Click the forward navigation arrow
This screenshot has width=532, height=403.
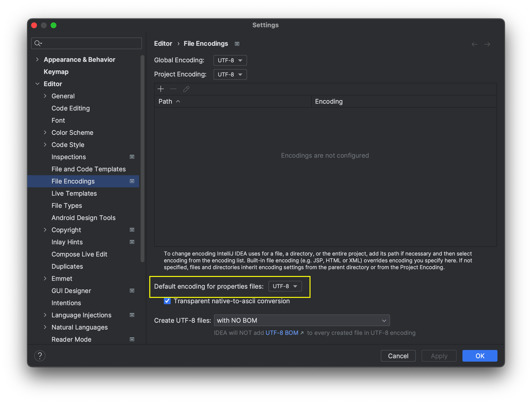(x=487, y=44)
